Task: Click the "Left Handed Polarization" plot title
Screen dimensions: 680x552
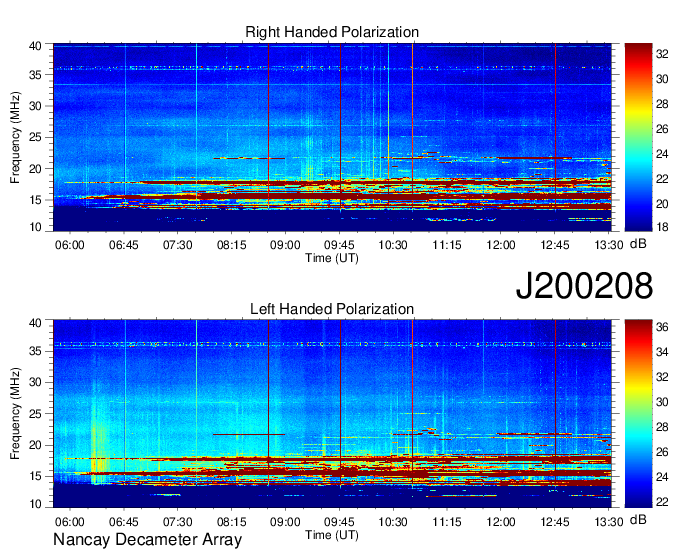Action: click(332, 309)
